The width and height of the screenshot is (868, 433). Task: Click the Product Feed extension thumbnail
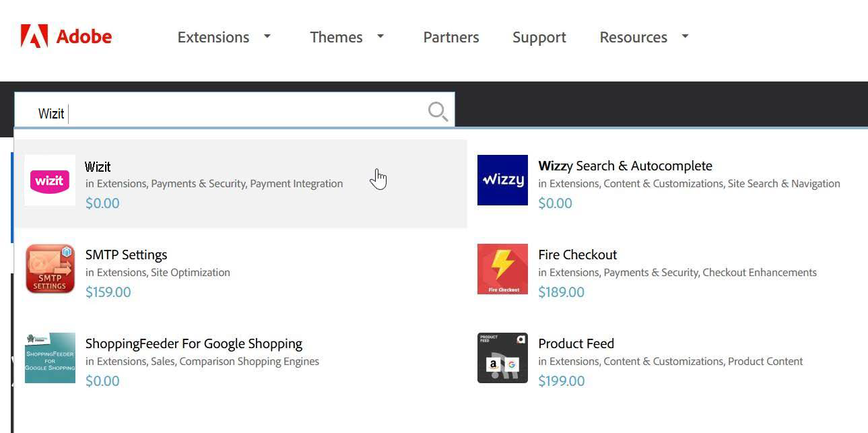(502, 358)
